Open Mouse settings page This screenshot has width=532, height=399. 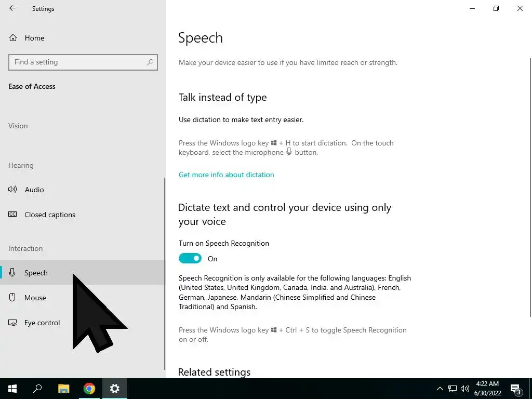(83, 298)
